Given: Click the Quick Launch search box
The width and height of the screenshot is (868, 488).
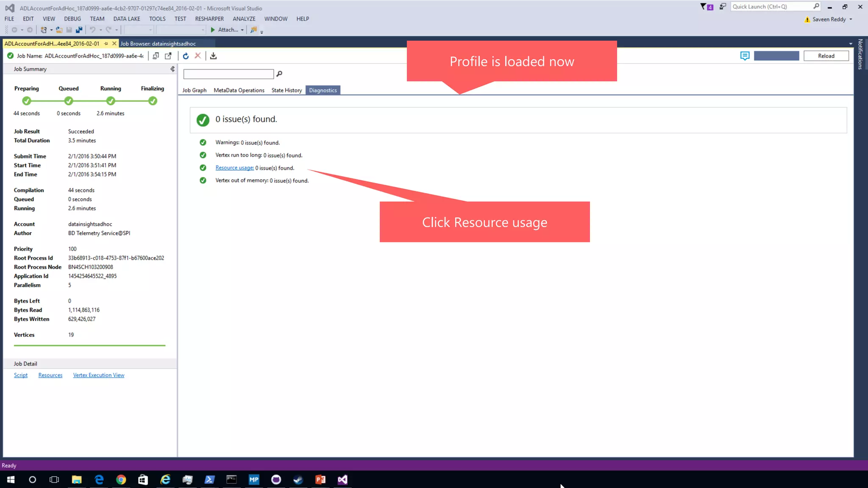Looking at the screenshot, I should click(776, 6).
